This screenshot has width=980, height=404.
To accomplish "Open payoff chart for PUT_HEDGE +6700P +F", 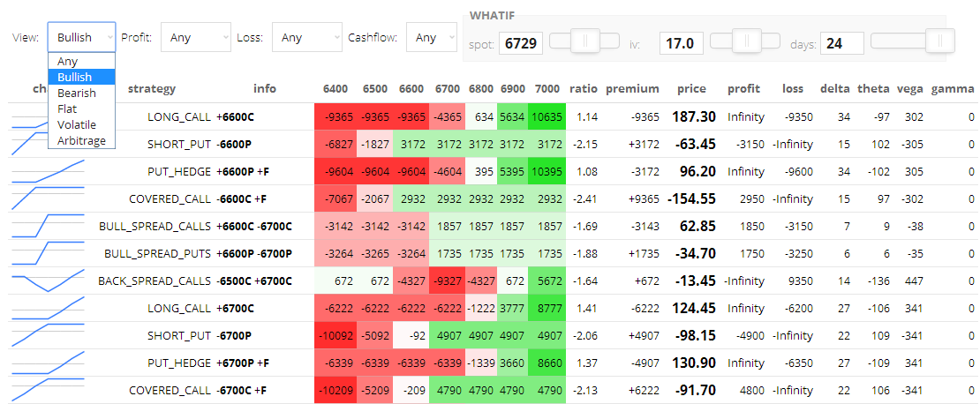I will tap(48, 363).
